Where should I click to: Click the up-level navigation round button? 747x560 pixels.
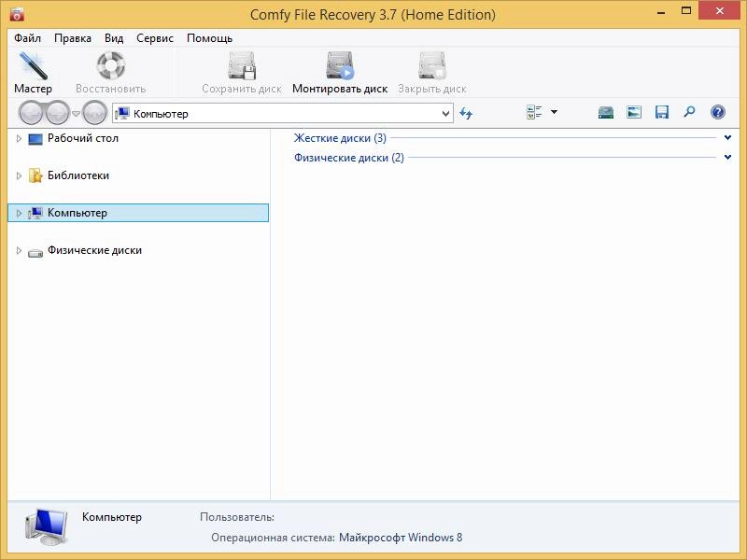tap(94, 113)
